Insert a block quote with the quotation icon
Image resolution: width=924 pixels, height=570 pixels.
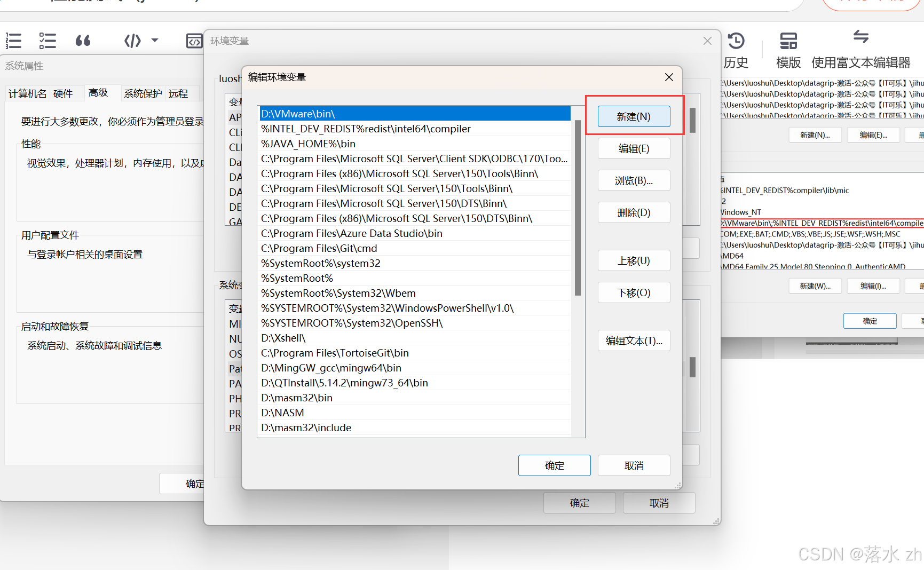coord(83,41)
